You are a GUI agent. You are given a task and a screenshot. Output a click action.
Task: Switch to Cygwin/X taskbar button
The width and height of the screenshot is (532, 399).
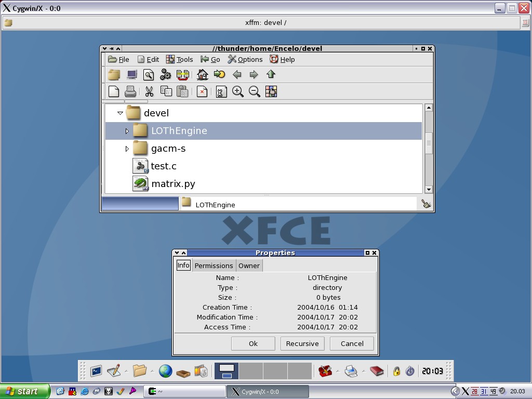point(268,392)
